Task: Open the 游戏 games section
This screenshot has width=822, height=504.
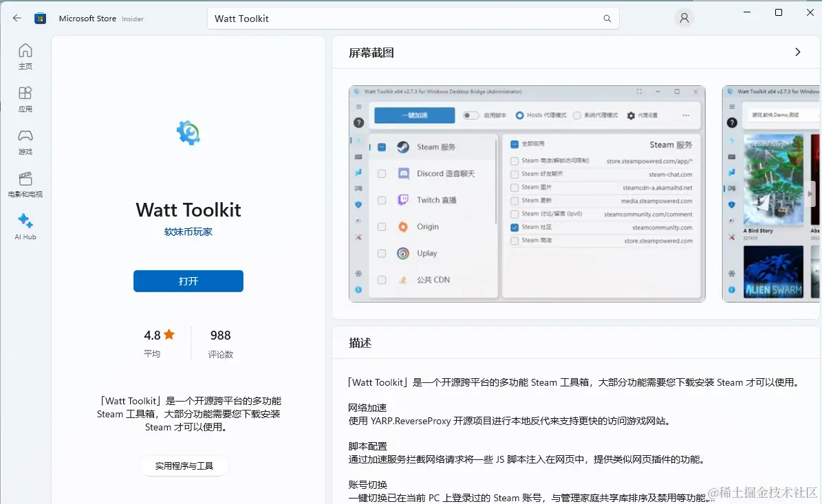Action: (x=25, y=142)
